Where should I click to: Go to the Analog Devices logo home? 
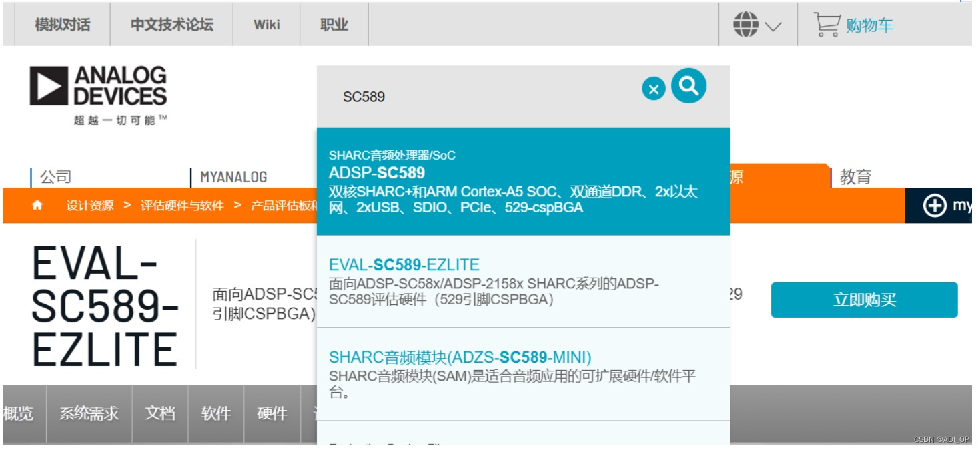pyautogui.click(x=98, y=86)
